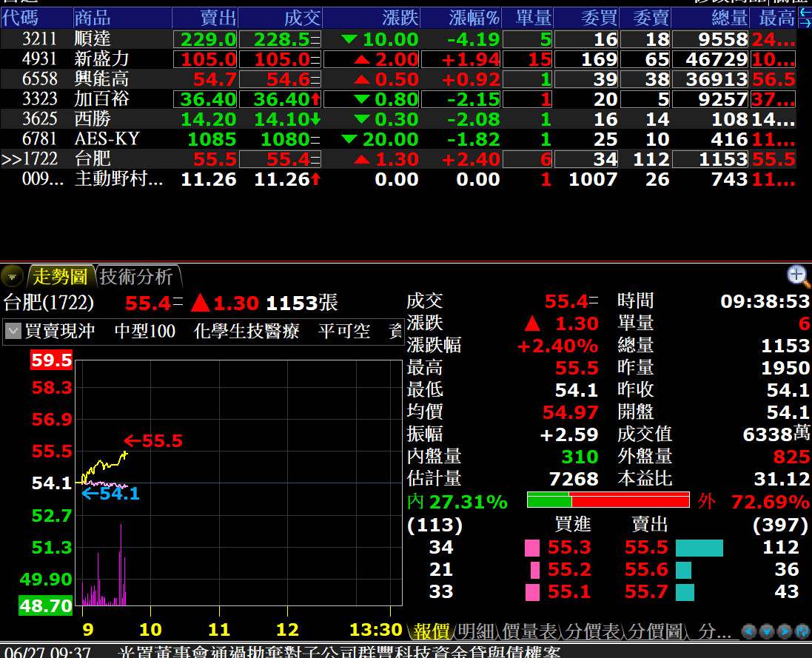Click the down arrow navigation circle icon

click(767, 631)
